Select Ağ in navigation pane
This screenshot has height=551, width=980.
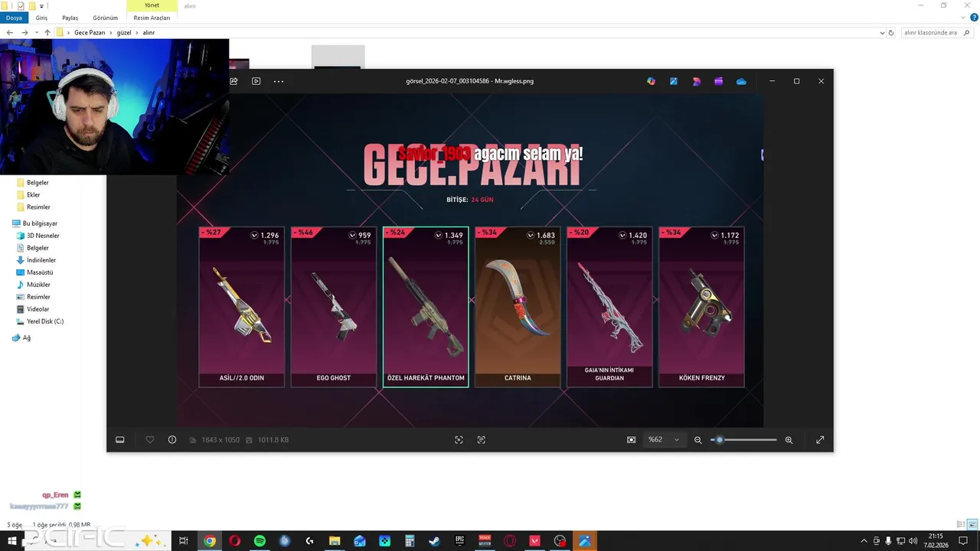click(x=26, y=337)
